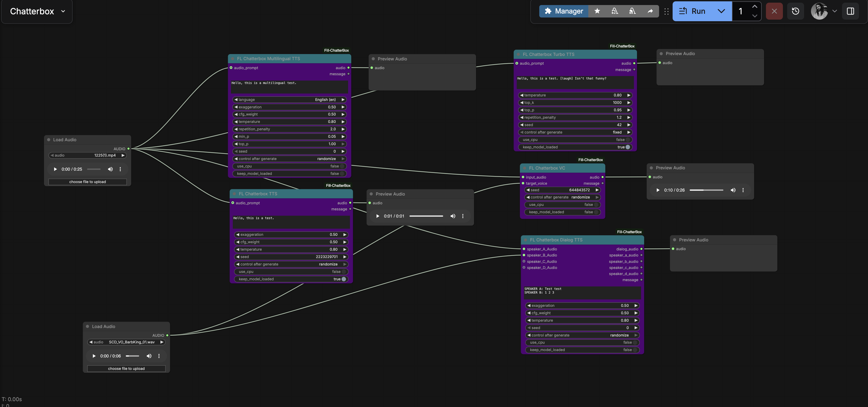The height and width of the screenshot is (407, 868).
Task: Click the drag handle dots beside Run
Action: pos(666,11)
